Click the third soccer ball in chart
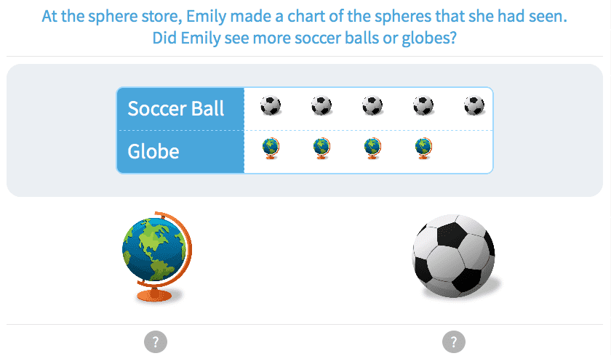611x364 pixels. (x=372, y=106)
